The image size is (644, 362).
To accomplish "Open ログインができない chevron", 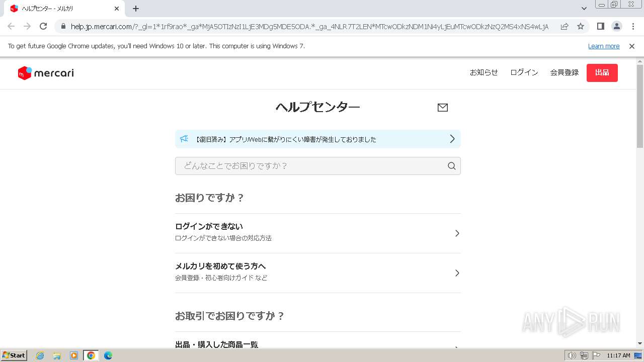I will click(457, 233).
